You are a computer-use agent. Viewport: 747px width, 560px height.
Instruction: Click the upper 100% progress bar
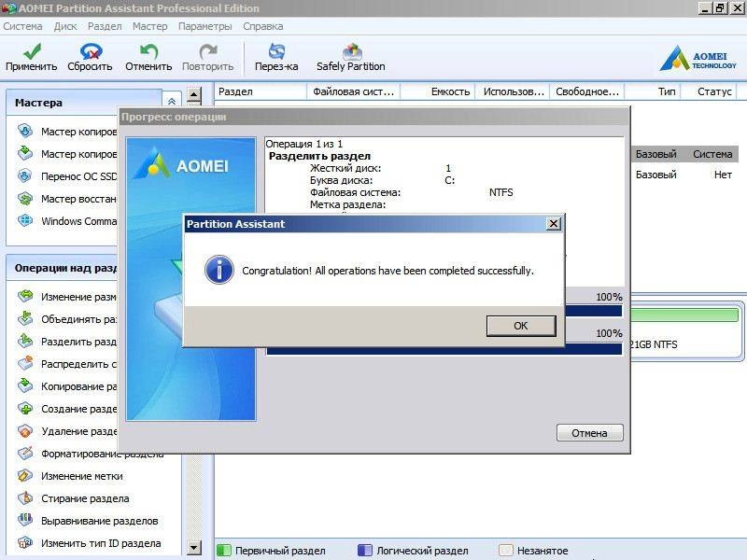coord(593,311)
